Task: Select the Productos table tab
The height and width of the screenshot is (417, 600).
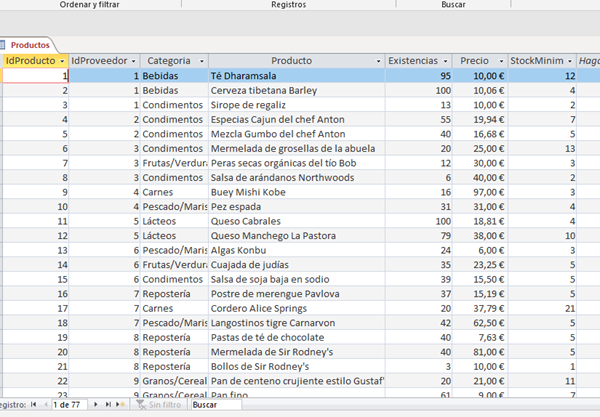Action: (x=30, y=45)
